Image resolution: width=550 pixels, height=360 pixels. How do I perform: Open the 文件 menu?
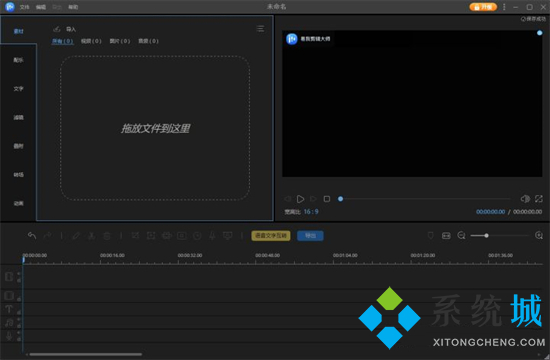[25, 7]
